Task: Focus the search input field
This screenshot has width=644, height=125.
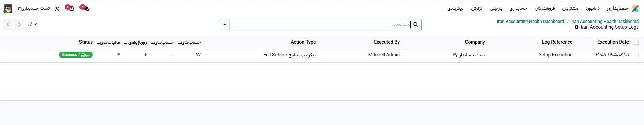Action: tap(320, 25)
